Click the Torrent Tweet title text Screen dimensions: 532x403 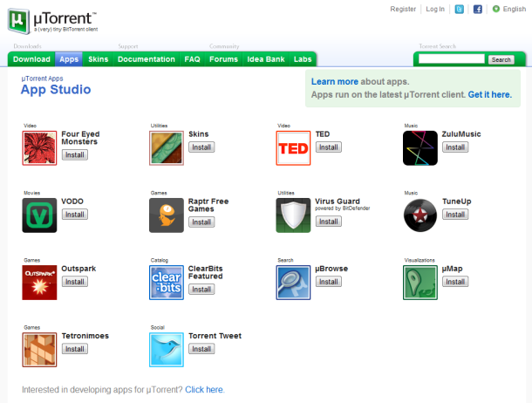215,336
